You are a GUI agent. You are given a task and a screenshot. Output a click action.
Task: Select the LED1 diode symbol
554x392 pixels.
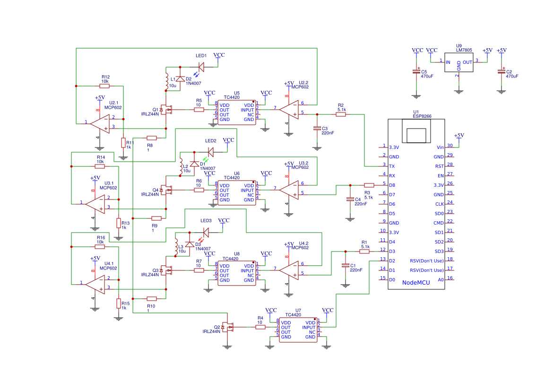click(x=201, y=67)
